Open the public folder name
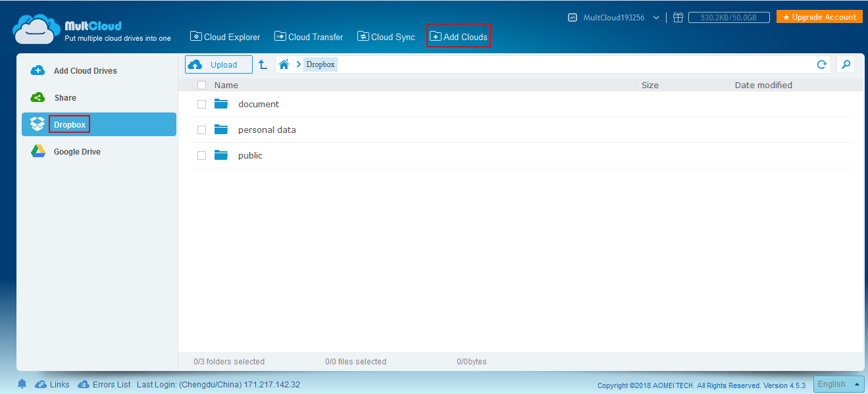Image resolution: width=868 pixels, height=394 pixels. point(250,155)
